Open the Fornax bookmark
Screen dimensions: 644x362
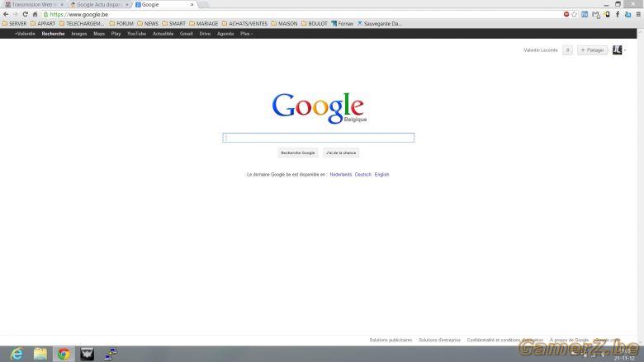(342, 24)
